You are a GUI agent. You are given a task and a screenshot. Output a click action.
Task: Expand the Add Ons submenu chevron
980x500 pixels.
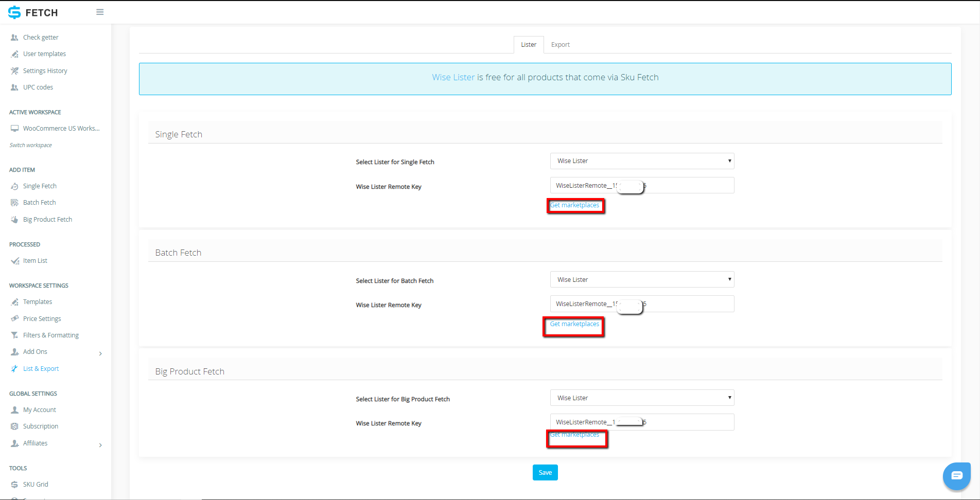point(100,353)
